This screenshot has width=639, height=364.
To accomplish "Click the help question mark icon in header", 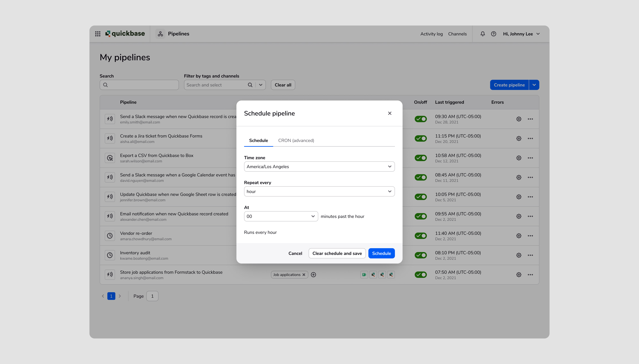I will pos(493,34).
